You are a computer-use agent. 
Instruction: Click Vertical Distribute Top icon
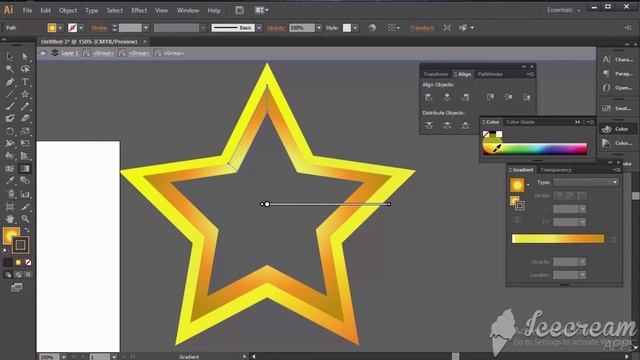(x=429, y=125)
